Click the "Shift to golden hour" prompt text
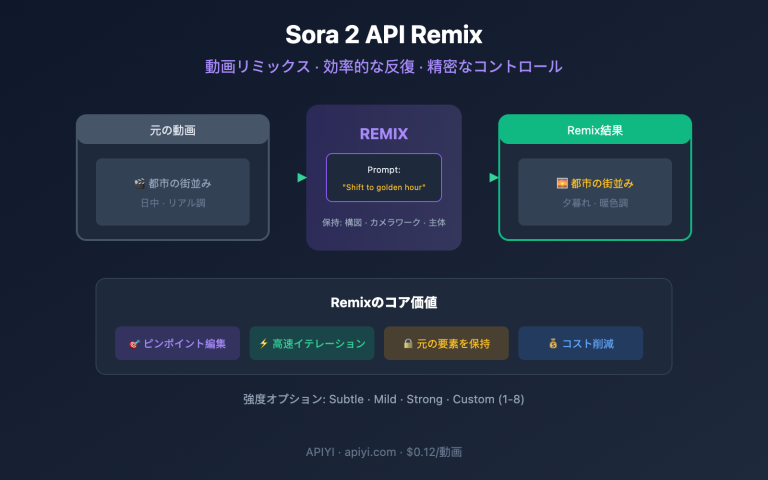Image resolution: width=768 pixels, height=480 pixels. [x=384, y=187]
